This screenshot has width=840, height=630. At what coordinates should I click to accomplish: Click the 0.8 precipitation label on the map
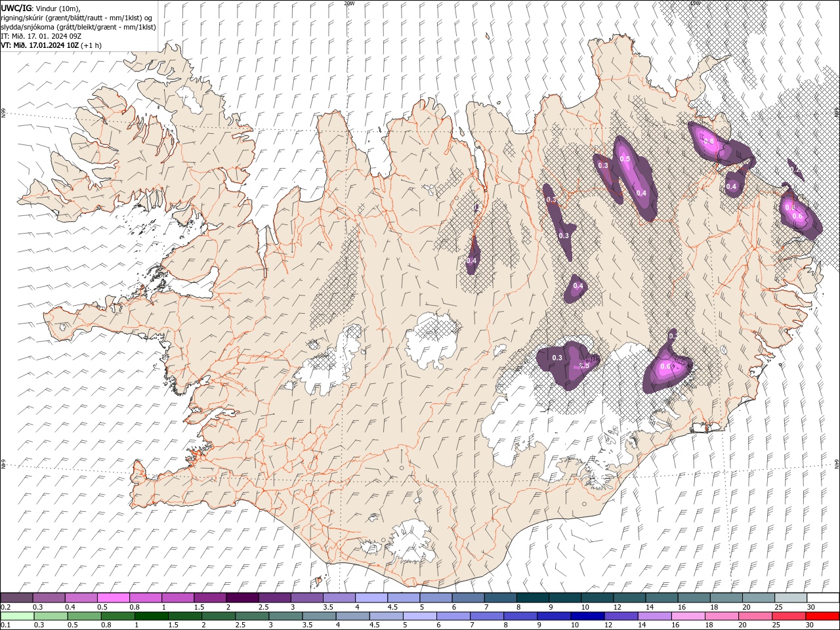(x=709, y=140)
